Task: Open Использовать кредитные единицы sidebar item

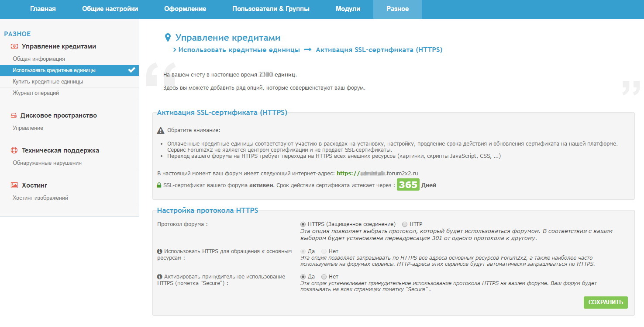Action: point(69,70)
